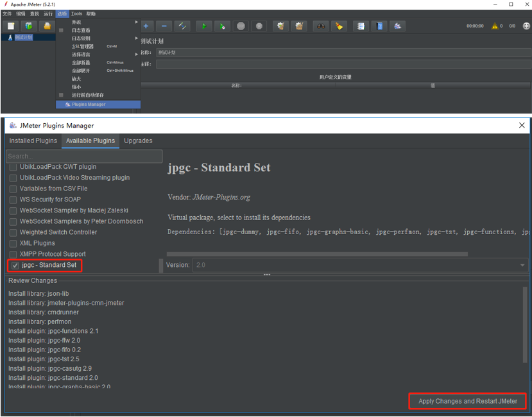Click the Open file toolbar icon
The width and height of the screenshot is (532, 417).
pyautogui.click(x=47, y=26)
